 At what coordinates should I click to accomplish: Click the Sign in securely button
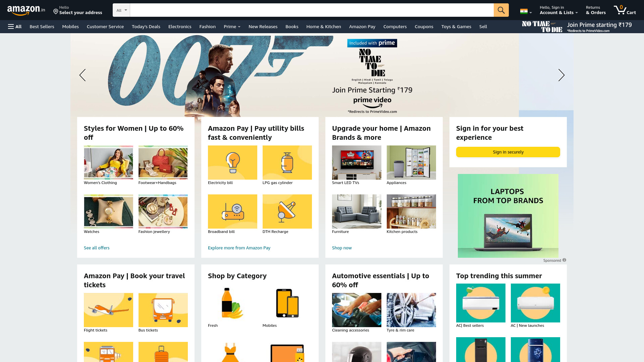(x=508, y=152)
